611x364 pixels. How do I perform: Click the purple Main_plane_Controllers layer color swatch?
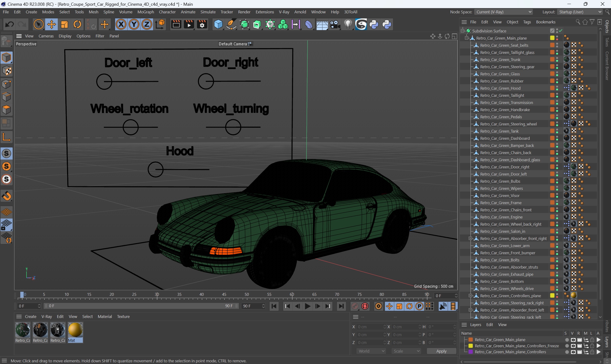click(x=471, y=352)
